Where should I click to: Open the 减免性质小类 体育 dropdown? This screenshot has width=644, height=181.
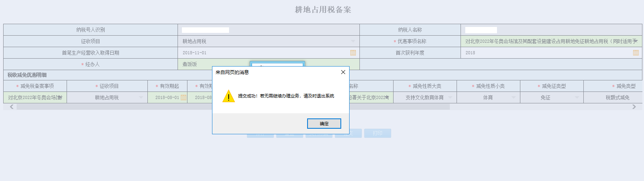click(513, 97)
